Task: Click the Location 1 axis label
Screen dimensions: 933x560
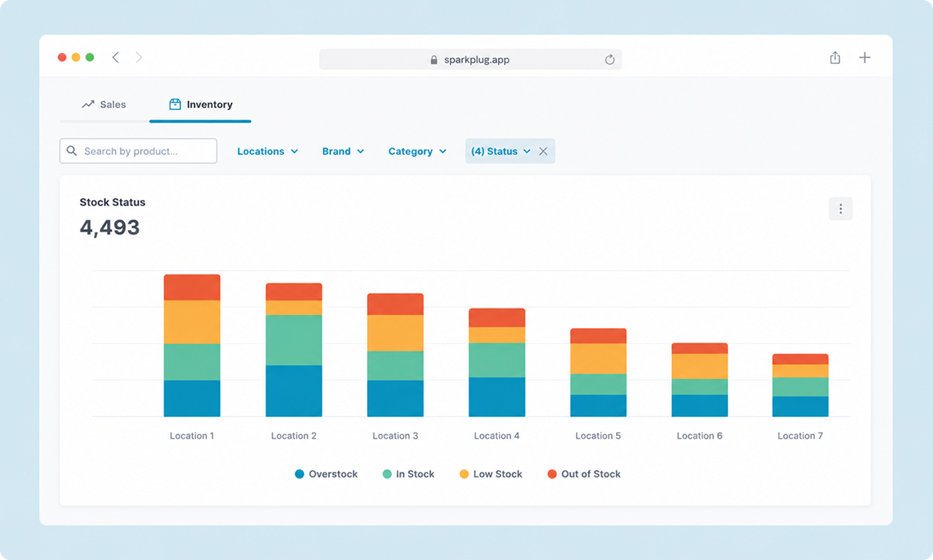Action: point(192,435)
